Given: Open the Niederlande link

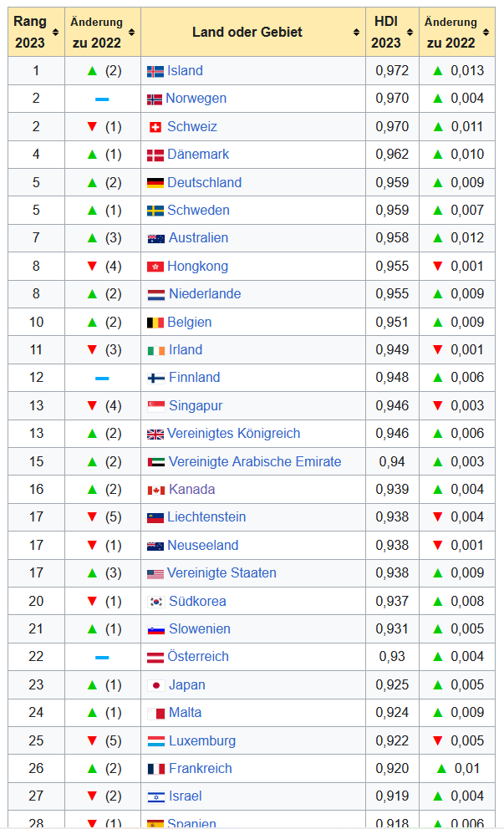Looking at the screenshot, I should 205,294.
